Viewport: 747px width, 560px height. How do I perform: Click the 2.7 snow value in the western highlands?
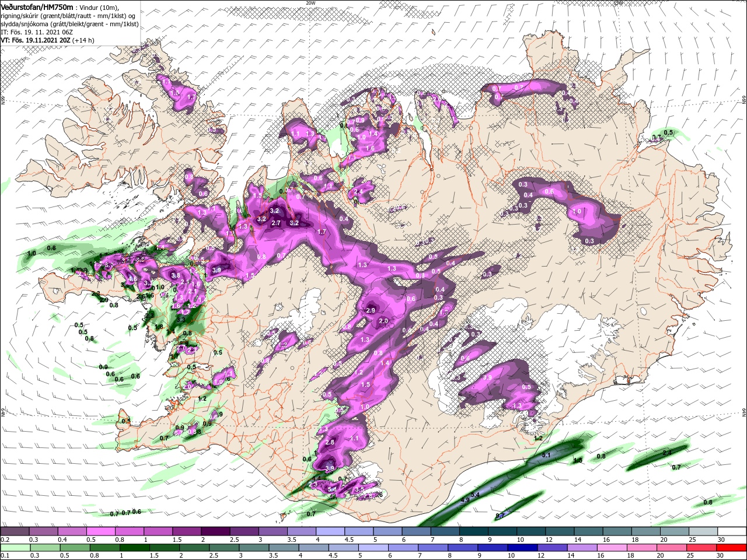[x=277, y=223]
